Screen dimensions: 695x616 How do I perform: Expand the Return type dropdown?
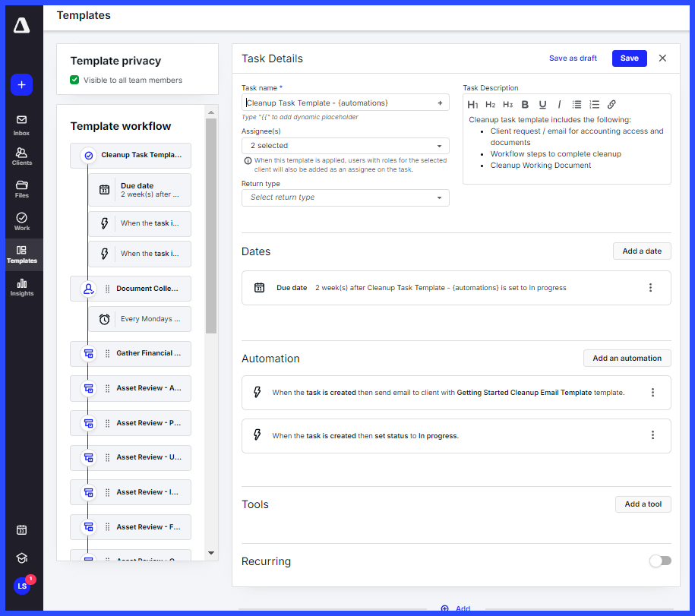[x=345, y=197]
